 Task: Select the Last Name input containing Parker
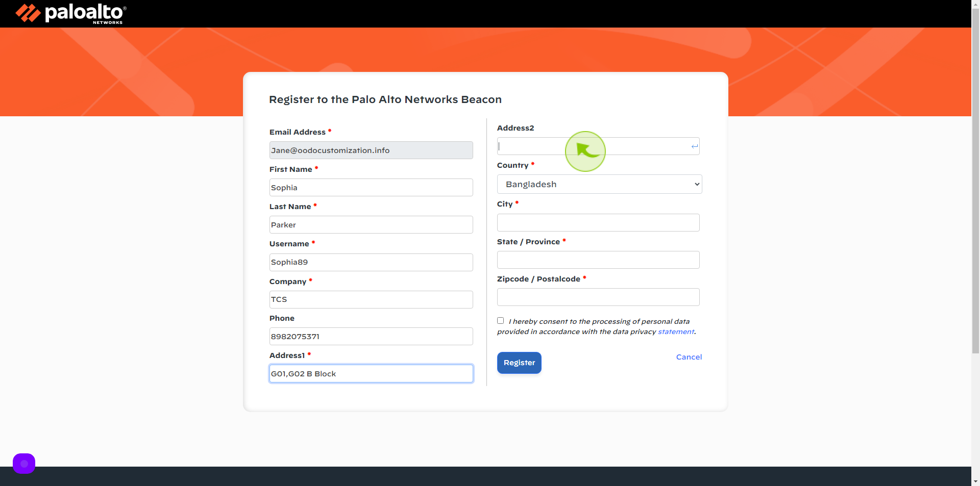[371, 225]
